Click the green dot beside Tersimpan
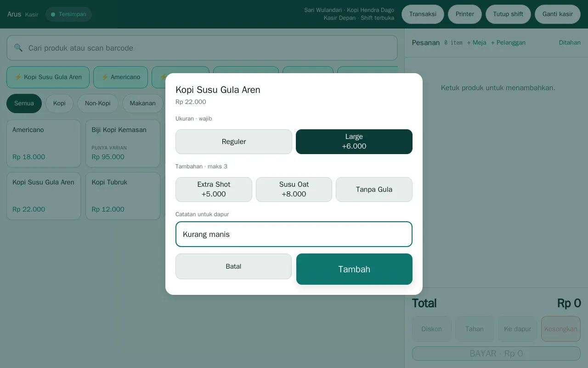The height and width of the screenshot is (368, 588). coord(53,14)
